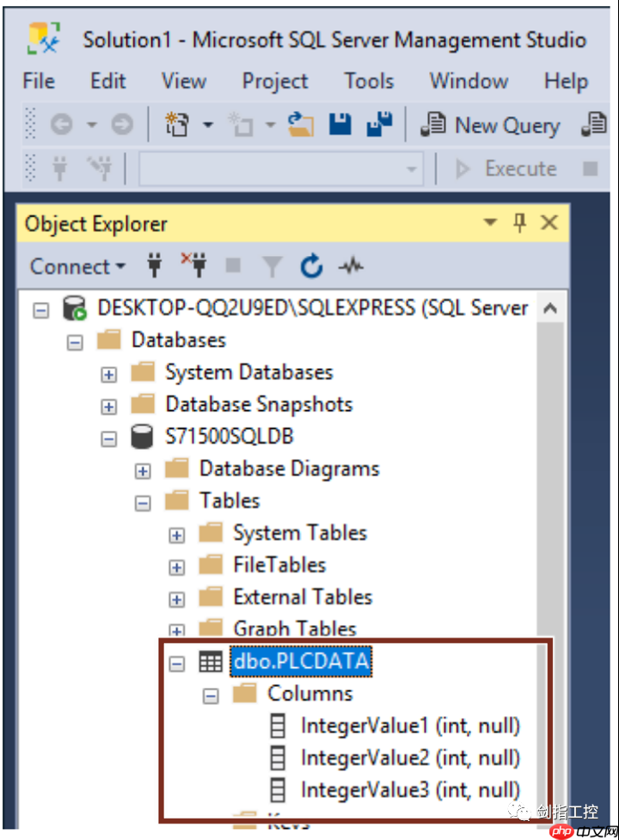Expand the Database Diagrams node
Viewport: 619px width, 840px height.
143,471
